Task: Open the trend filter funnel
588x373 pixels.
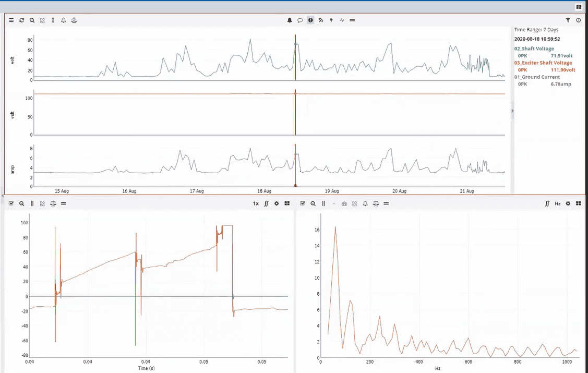Action: coord(568,20)
